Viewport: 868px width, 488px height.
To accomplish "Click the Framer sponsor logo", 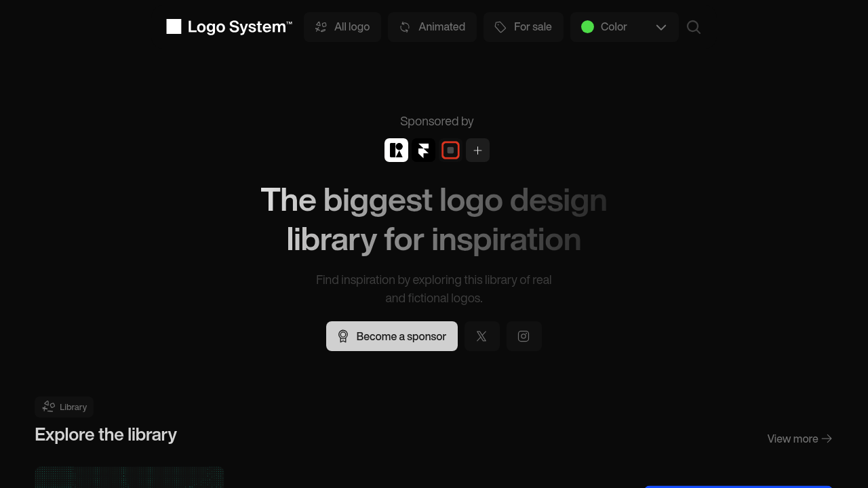I will [423, 150].
